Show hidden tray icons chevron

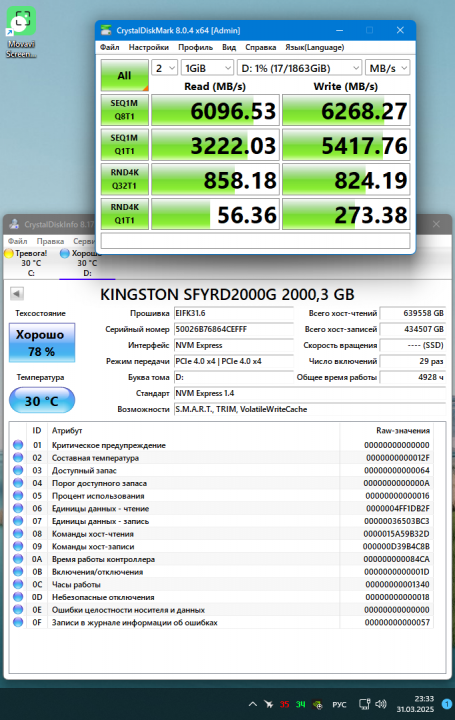253,704
